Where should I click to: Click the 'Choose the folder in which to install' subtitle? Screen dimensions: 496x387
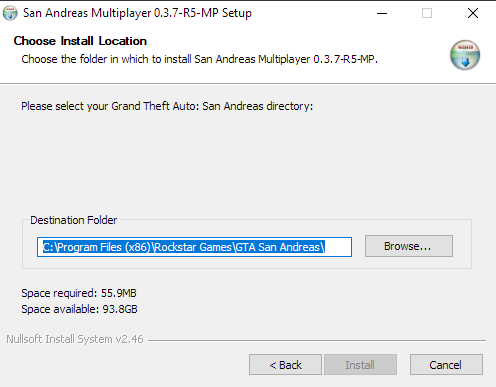(199, 59)
